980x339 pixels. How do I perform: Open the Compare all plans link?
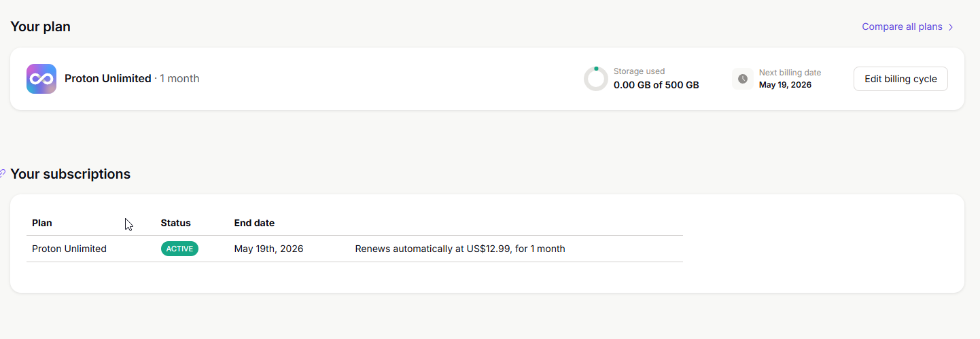(902, 27)
